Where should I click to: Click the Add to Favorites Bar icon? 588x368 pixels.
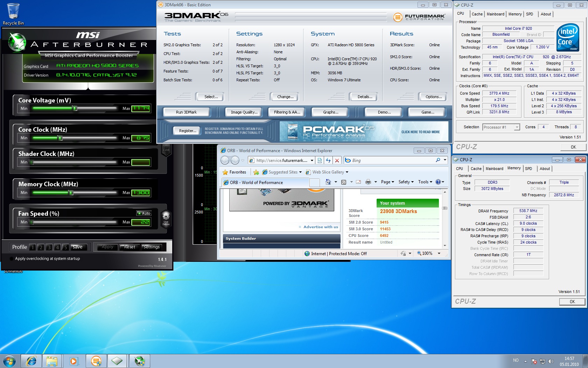[x=256, y=172]
